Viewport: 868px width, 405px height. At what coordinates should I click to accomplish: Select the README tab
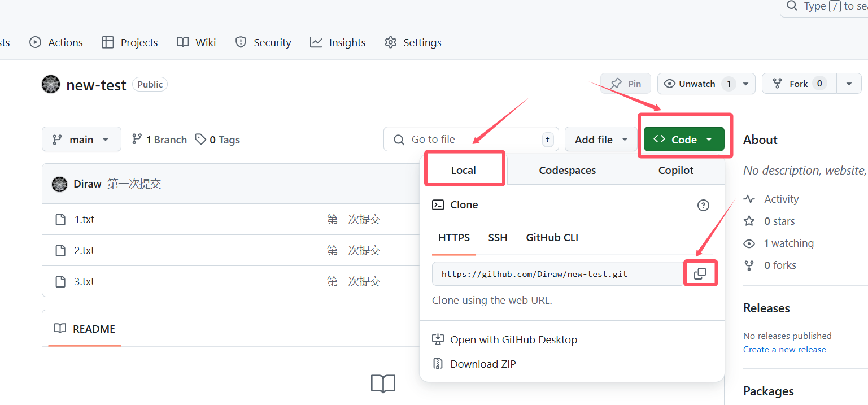[85, 329]
